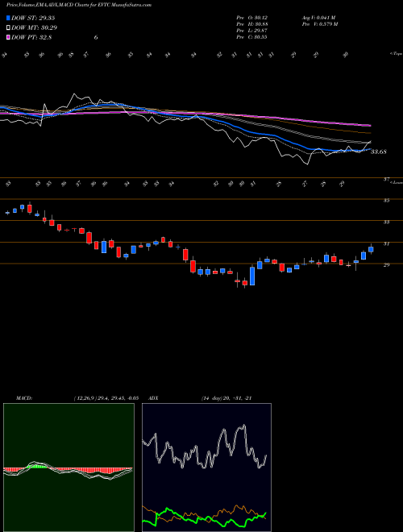This screenshot has height=532, width=403.
Task: Click the magenta DOW PT legend swatch
Action: point(8,38)
